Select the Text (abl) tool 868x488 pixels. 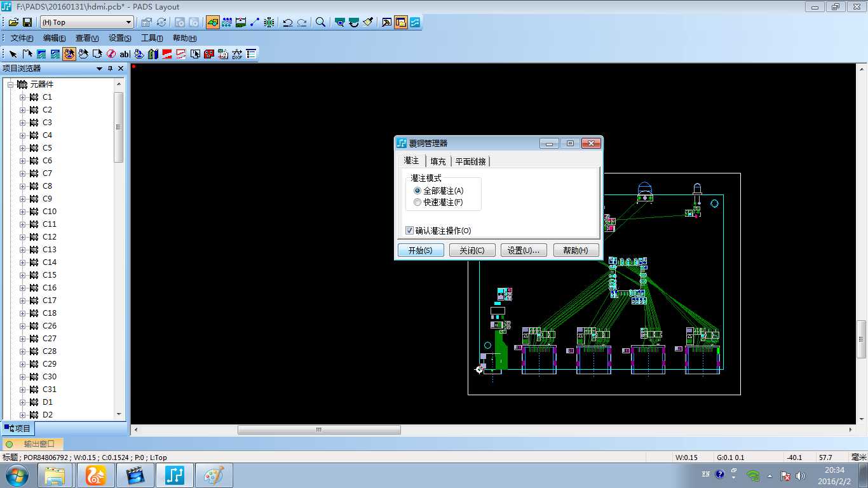click(x=125, y=54)
